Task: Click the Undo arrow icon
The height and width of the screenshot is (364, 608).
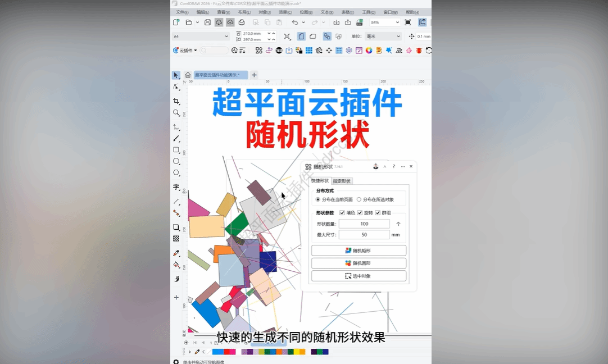Action: [294, 22]
